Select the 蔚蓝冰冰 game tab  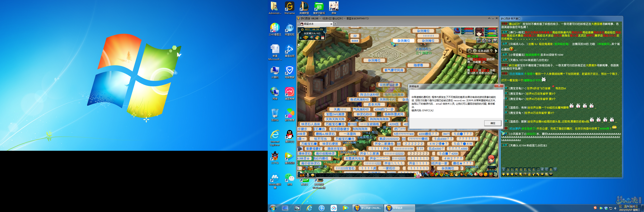click(317, 24)
